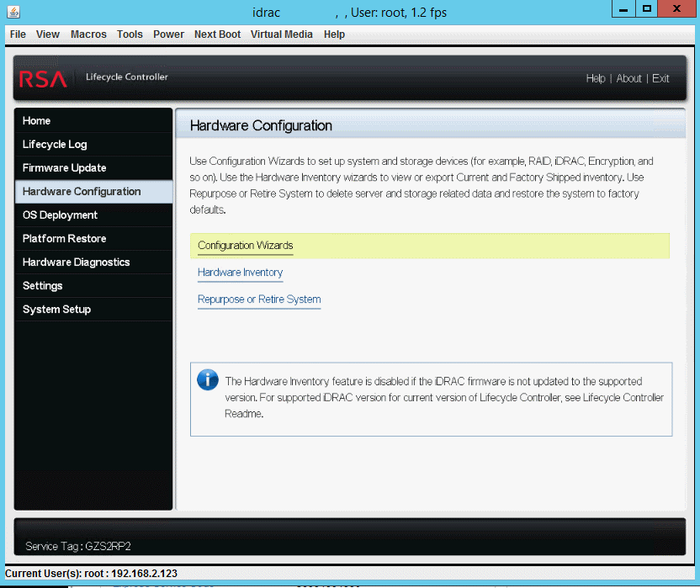
Task: Open the File menu
Action: 18,34
